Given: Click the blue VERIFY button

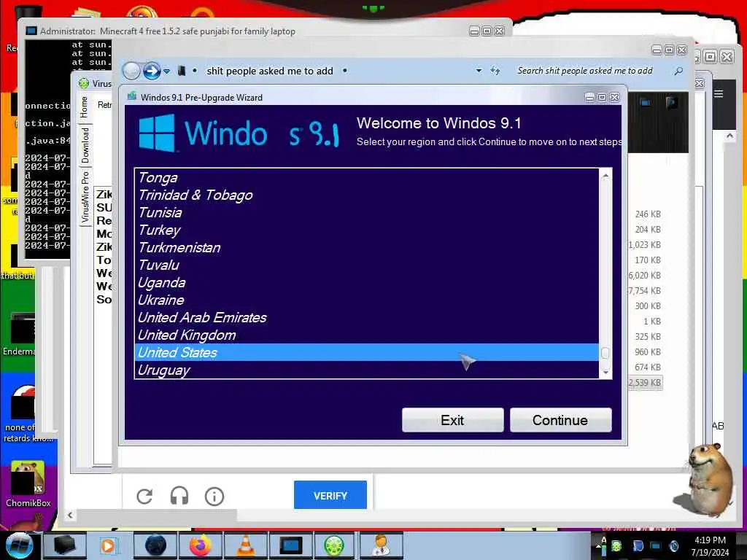Looking at the screenshot, I should [330, 495].
